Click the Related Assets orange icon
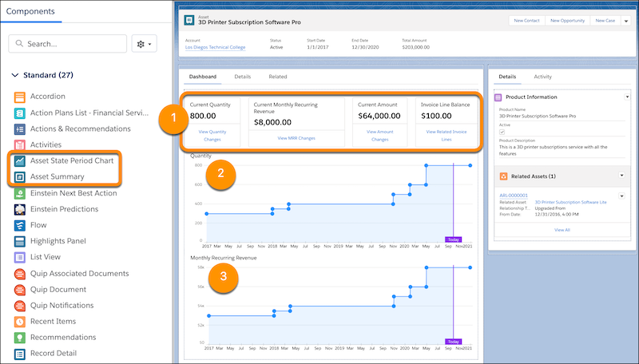This screenshot has width=639, height=364. click(x=503, y=176)
